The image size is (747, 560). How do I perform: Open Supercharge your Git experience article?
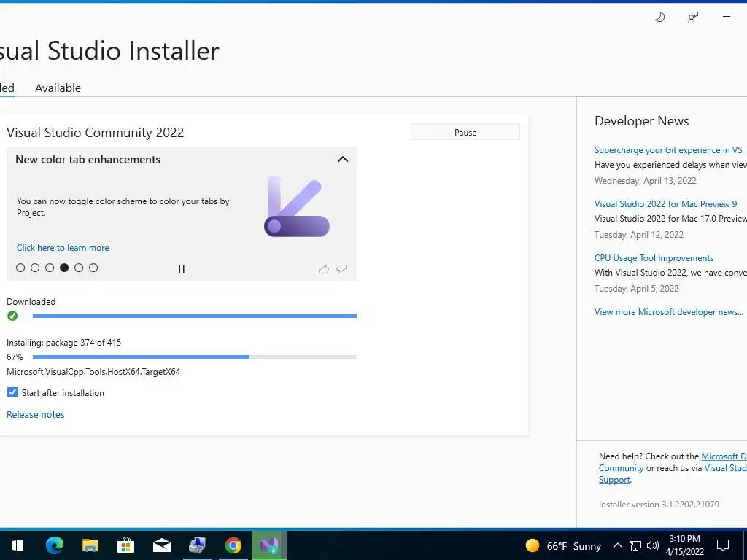tap(668, 150)
